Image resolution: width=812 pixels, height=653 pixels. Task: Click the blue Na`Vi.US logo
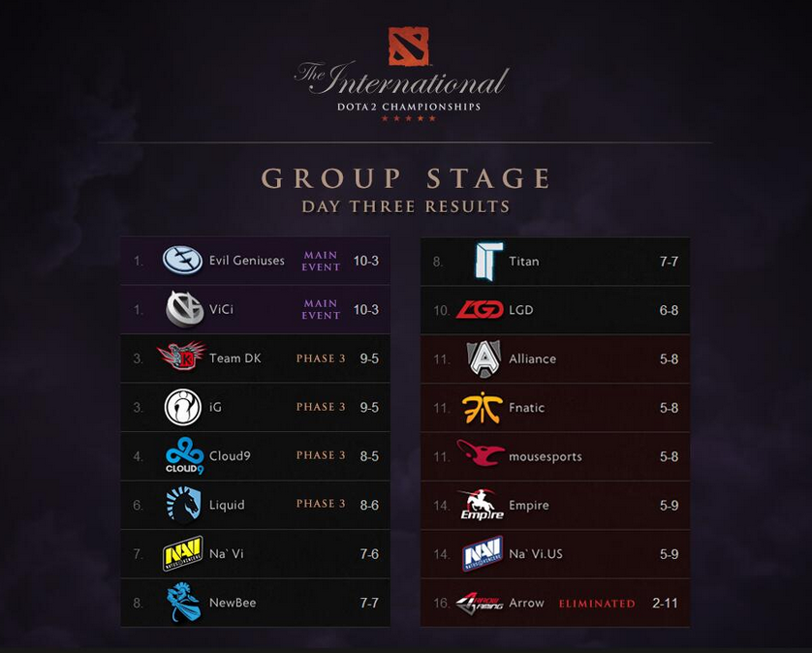click(483, 553)
